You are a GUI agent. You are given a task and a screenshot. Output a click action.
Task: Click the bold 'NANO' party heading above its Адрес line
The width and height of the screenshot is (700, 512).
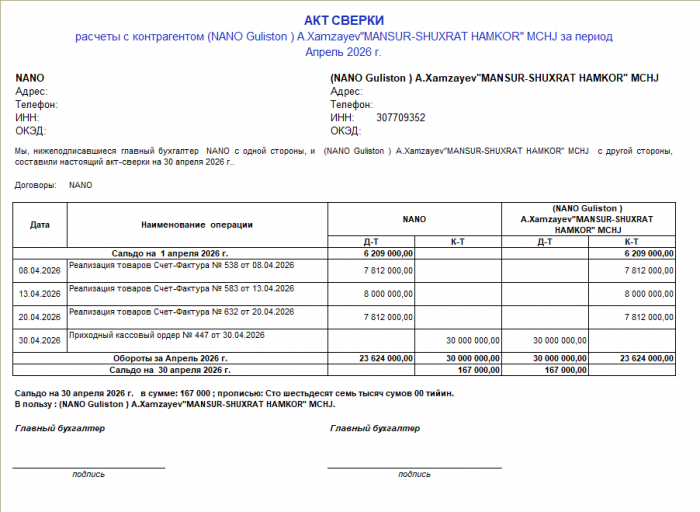[x=30, y=78]
